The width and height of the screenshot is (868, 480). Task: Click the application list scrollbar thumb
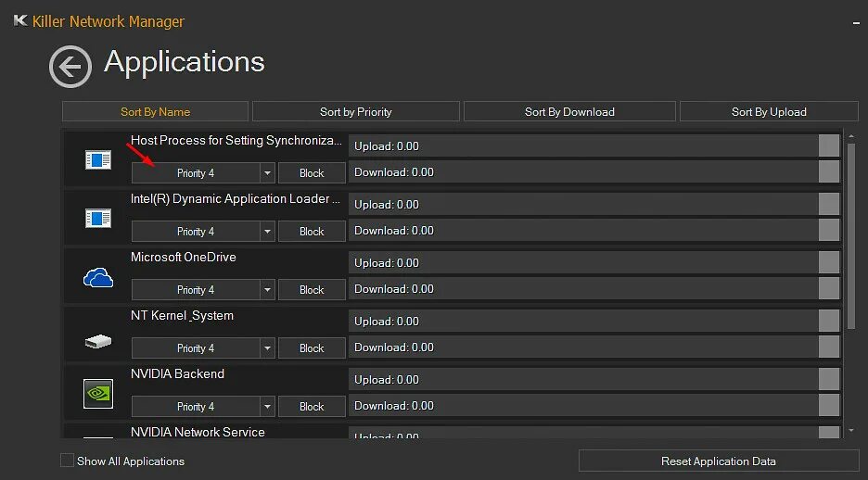851,235
